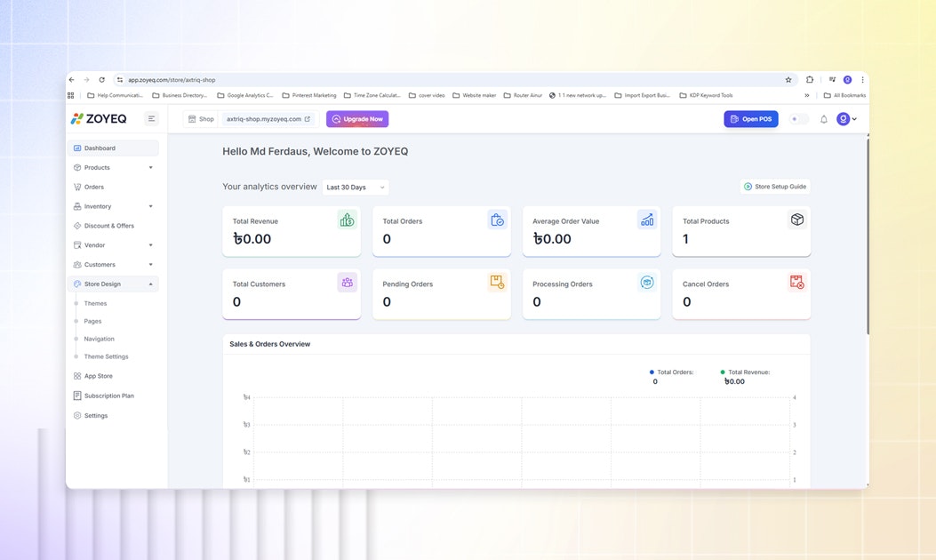Click the Vendor storefront icon
The height and width of the screenshot is (560, 936).
point(77,244)
